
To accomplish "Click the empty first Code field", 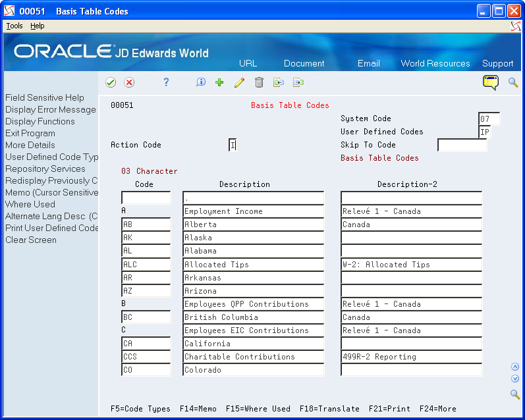I will tap(146, 197).
